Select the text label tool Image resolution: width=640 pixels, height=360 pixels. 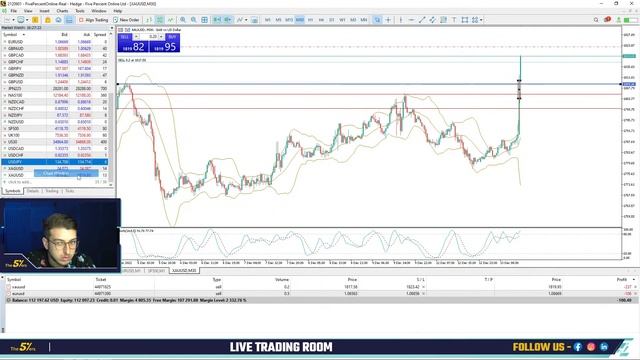(454, 20)
